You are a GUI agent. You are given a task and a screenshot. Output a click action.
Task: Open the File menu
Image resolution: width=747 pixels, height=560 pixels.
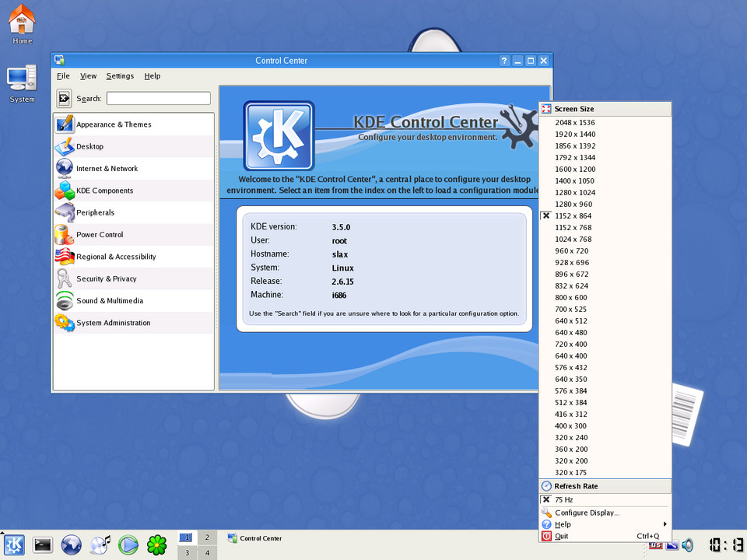(63, 76)
